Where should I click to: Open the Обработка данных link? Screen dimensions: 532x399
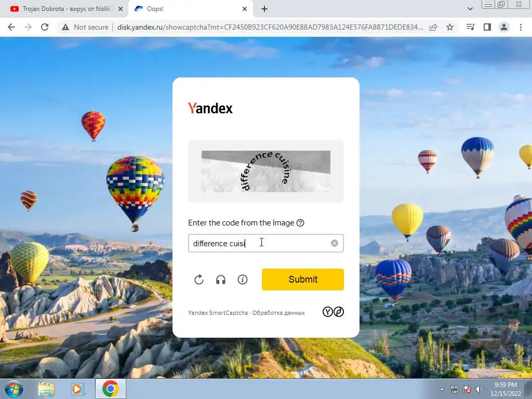(x=278, y=313)
